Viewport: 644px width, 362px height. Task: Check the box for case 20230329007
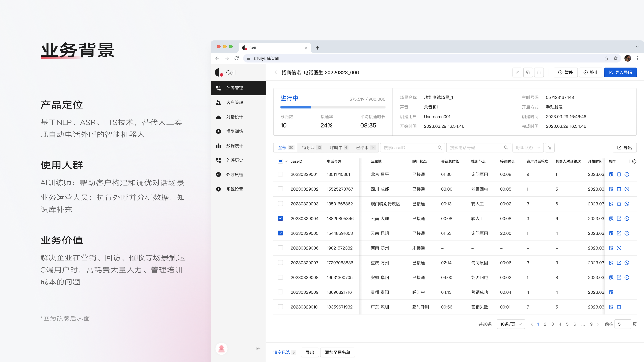281,263
